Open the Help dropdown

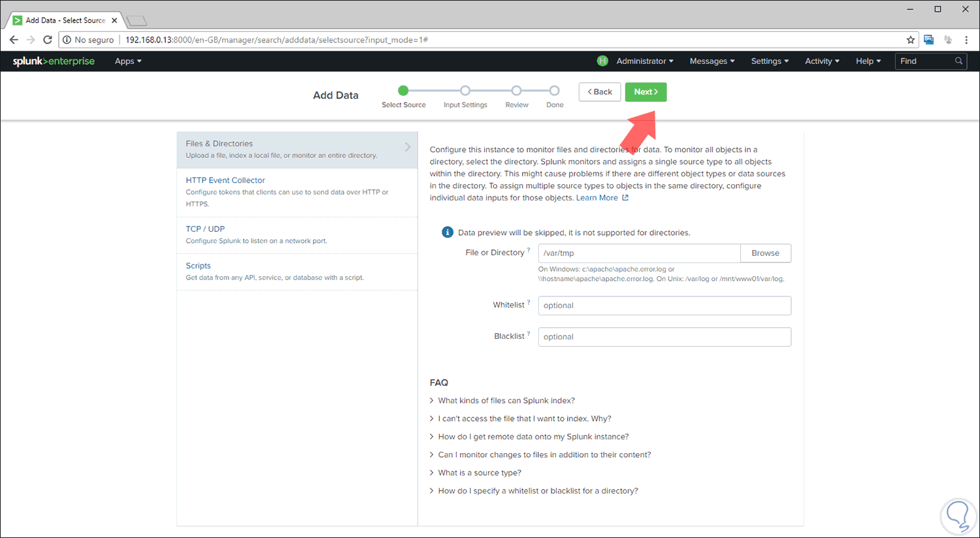tap(868, 61)
